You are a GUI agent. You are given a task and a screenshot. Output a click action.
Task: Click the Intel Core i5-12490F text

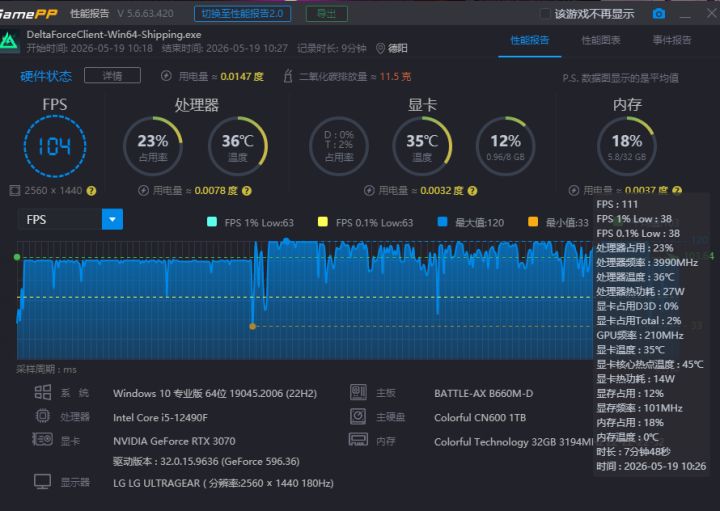tap(160, 417)
